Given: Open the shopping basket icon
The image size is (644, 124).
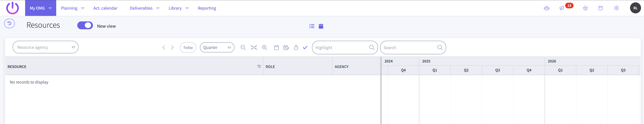Looking at the screenshot, I should pos(585,8).
